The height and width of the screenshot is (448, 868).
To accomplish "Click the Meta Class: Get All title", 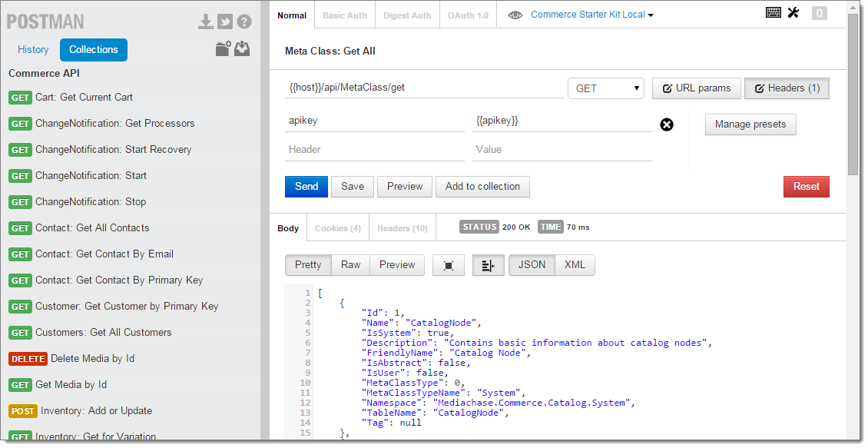I will [330, 51].
